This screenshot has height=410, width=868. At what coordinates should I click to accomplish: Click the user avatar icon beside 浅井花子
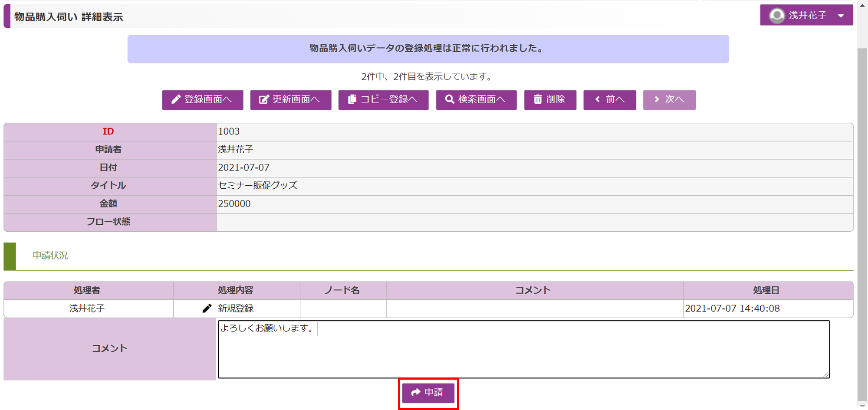pos(777,16)
